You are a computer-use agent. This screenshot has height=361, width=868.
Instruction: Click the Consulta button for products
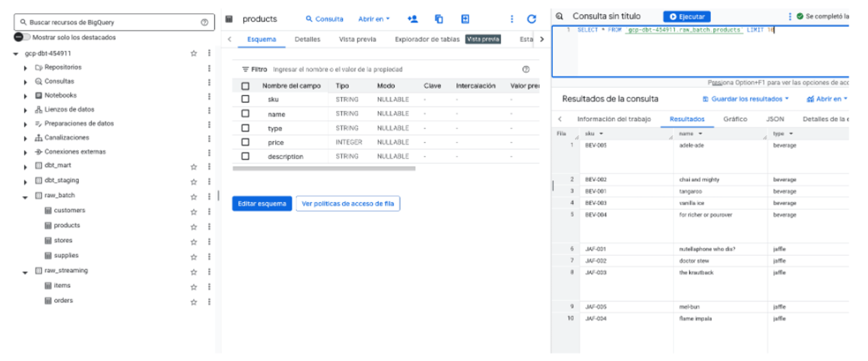[324, 19]
